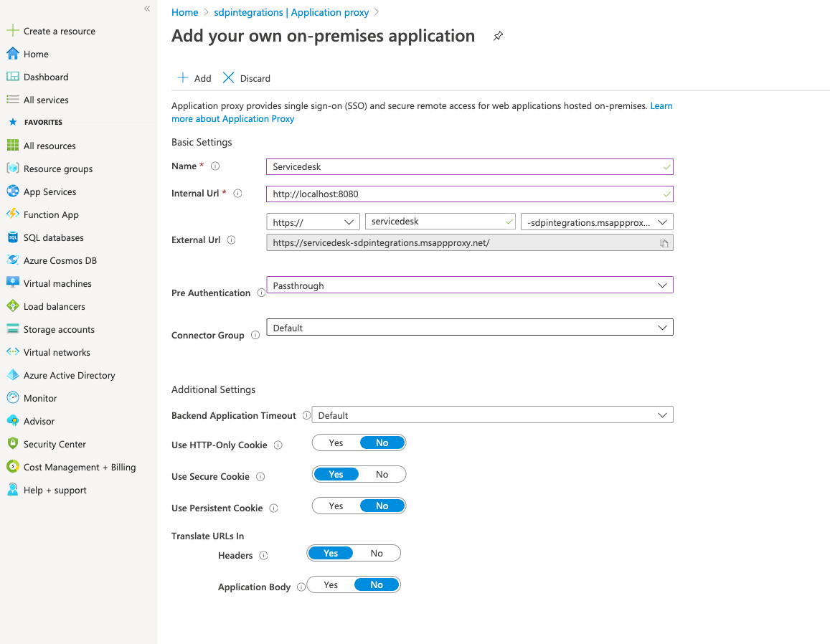830x644 pixels.
Task: Enable Translate URLs in Application Body
Action: point(331,585)
